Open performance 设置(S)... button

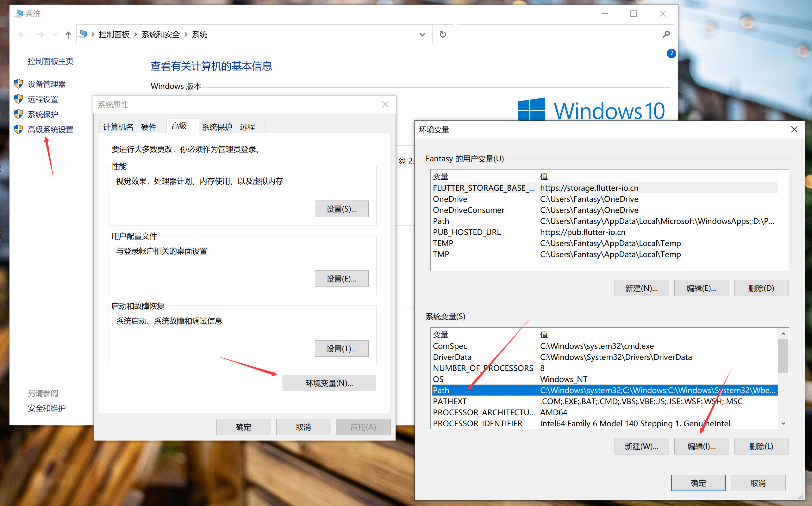coord(341,209)
